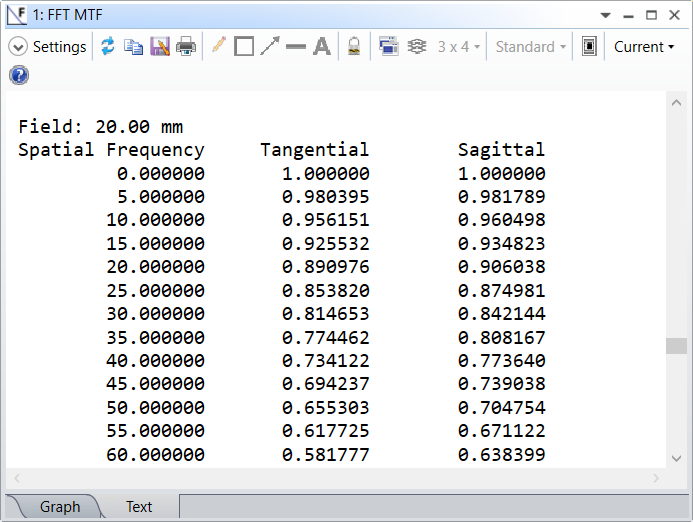Open the Standard dropdown
The image size is (693, 522).
tap(530, 46)
